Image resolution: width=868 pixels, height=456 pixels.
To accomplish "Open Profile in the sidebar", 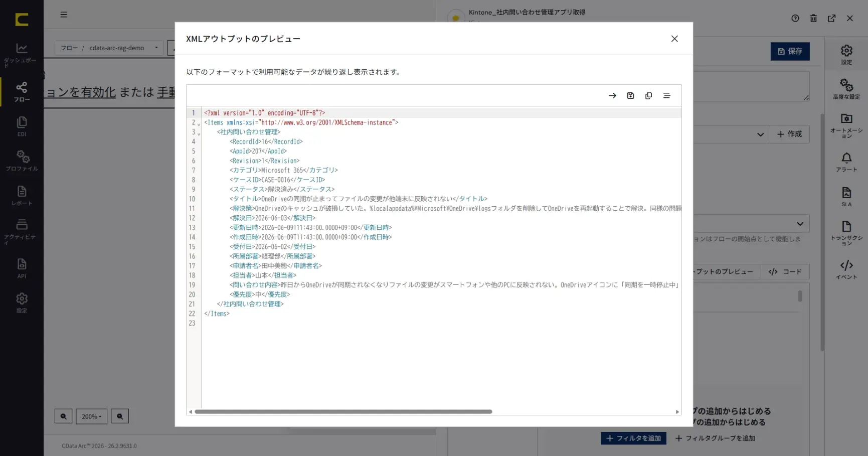I will click(x=22, y=161).
